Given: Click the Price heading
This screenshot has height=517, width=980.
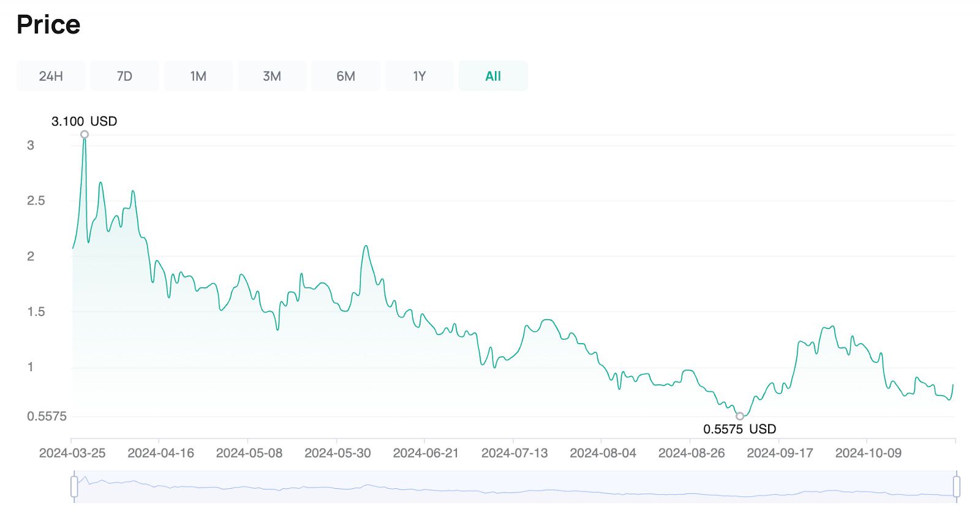Looking at the screenshot, I should click(48, 25).
